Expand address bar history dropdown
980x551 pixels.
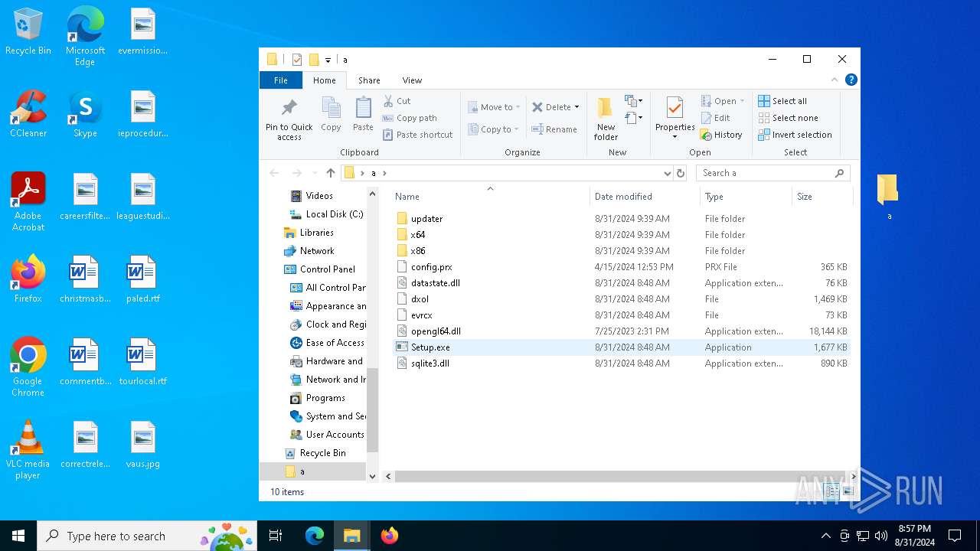tap(667, 173)
